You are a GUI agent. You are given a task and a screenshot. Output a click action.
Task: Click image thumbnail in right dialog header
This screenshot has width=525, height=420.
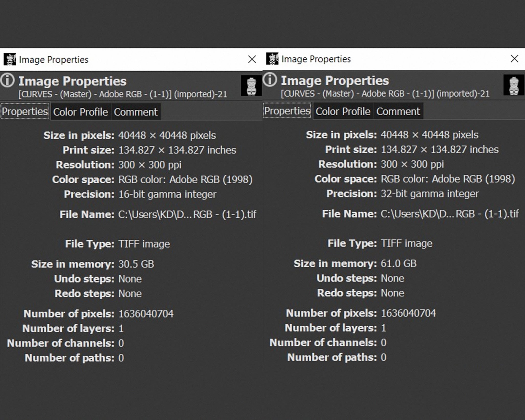point(514,85)
